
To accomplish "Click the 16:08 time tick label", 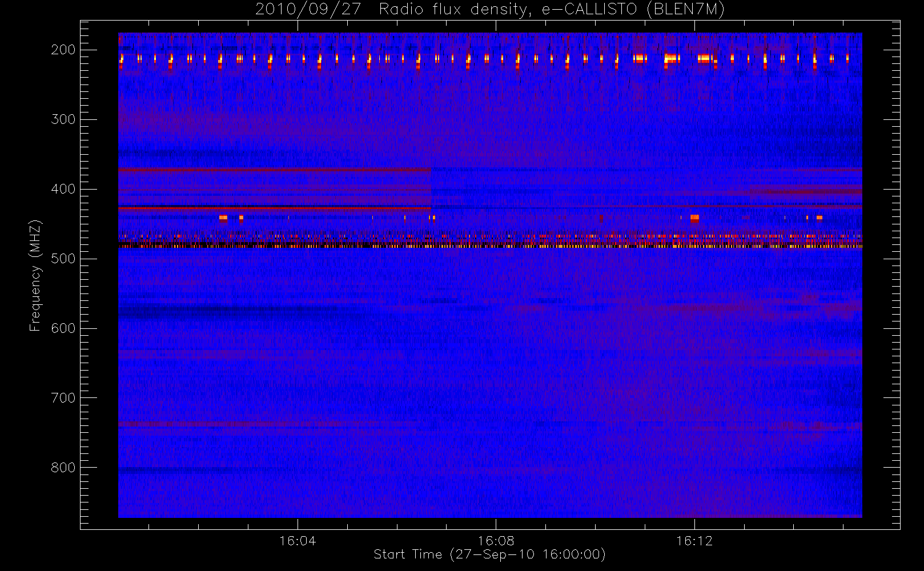I will [x=496, y=540].
